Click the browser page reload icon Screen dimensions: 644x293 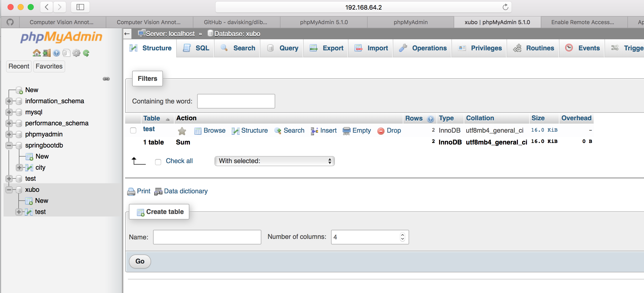(505, 7)
